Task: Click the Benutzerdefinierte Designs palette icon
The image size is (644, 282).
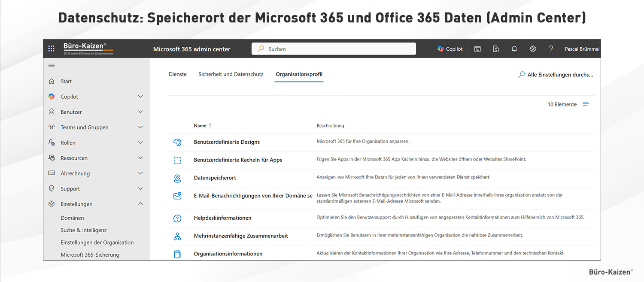Action: point(177,142)
